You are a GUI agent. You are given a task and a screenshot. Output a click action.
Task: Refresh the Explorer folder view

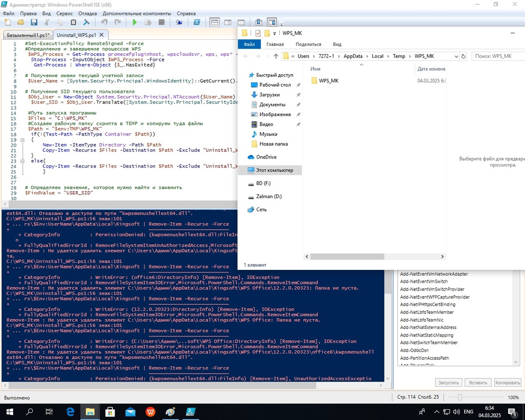click(464, 56)
